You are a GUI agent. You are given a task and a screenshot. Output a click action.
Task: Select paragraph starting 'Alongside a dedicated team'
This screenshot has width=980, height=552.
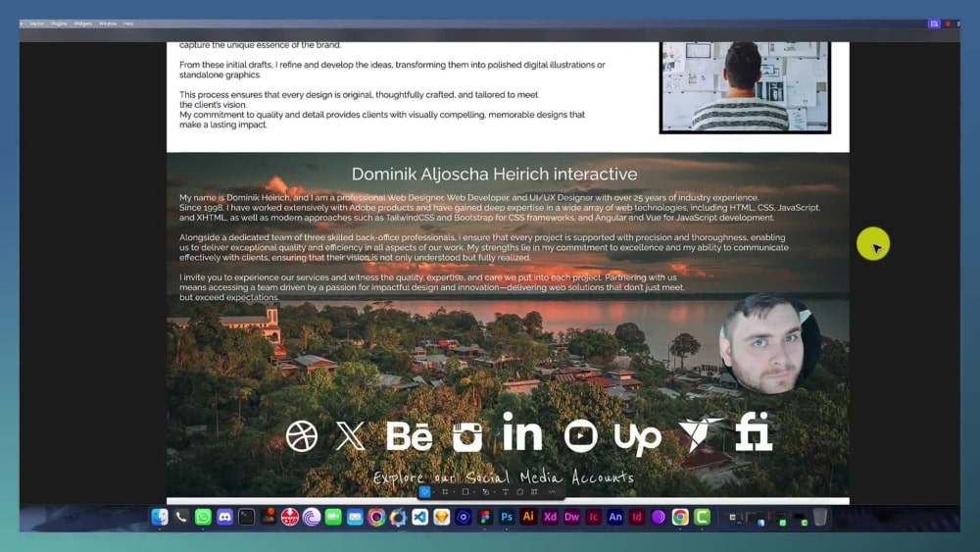click(484, 247)
